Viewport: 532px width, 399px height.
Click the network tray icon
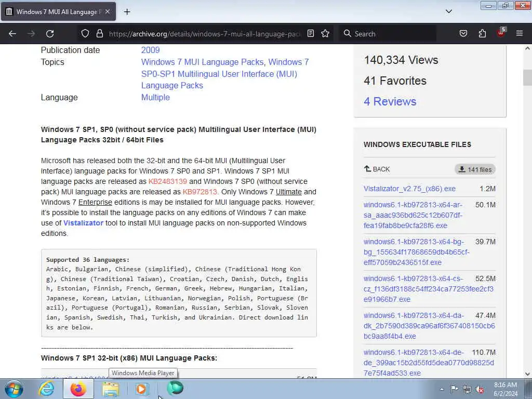tap(467, 390)
